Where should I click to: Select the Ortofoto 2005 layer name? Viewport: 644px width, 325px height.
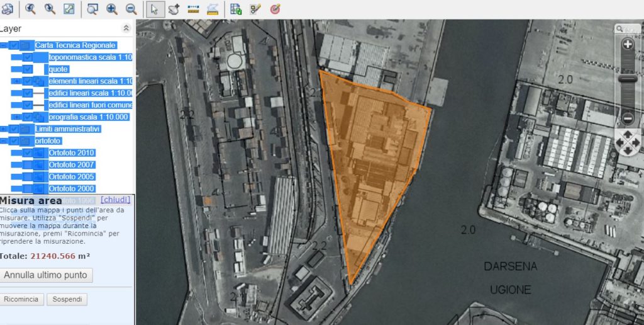point(71,177)
